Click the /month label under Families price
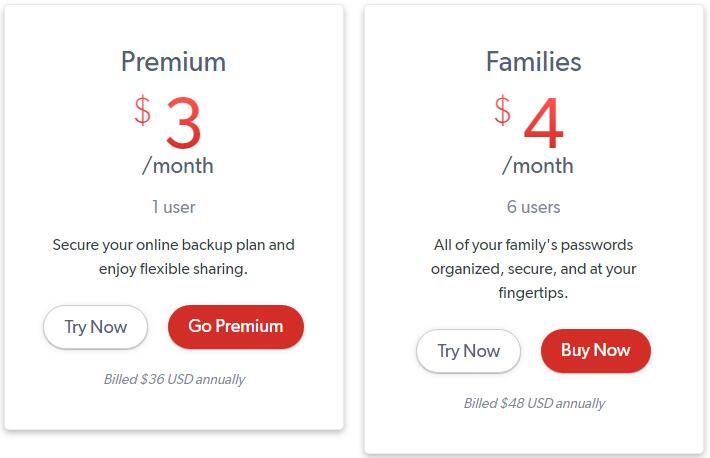This screenshot has width=710, height=458. [538, 166]
